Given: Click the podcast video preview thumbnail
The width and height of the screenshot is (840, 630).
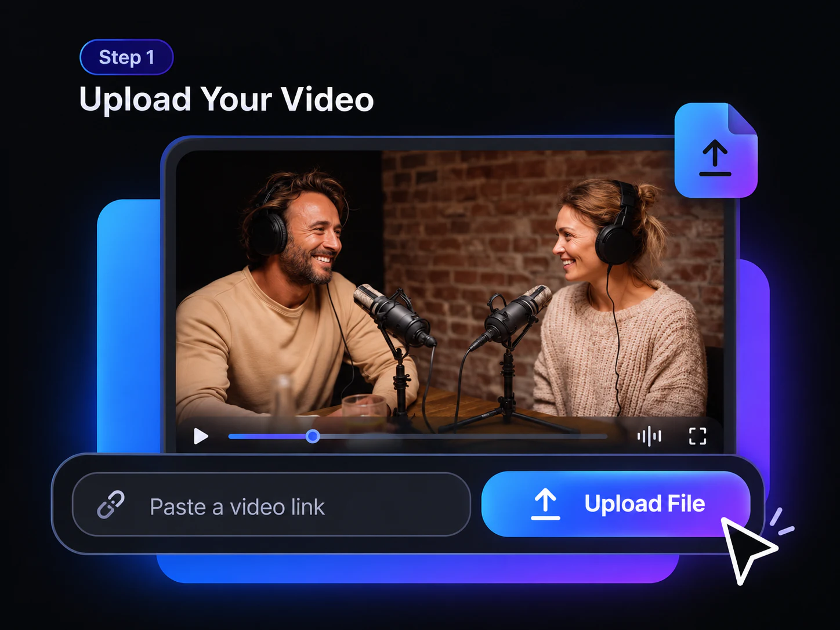Looking at the screenshot, I should [x=450, y=300].
